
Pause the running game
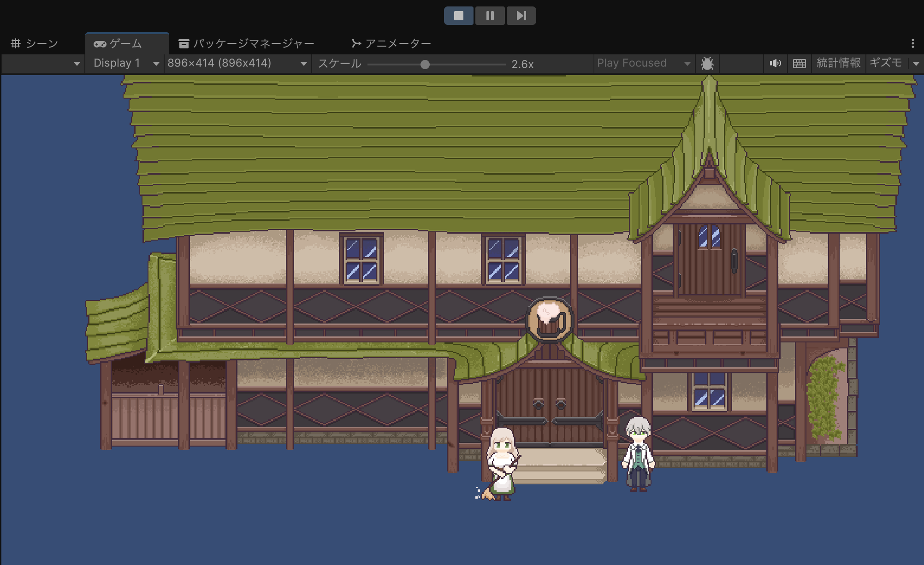click(x=490, y=16)
